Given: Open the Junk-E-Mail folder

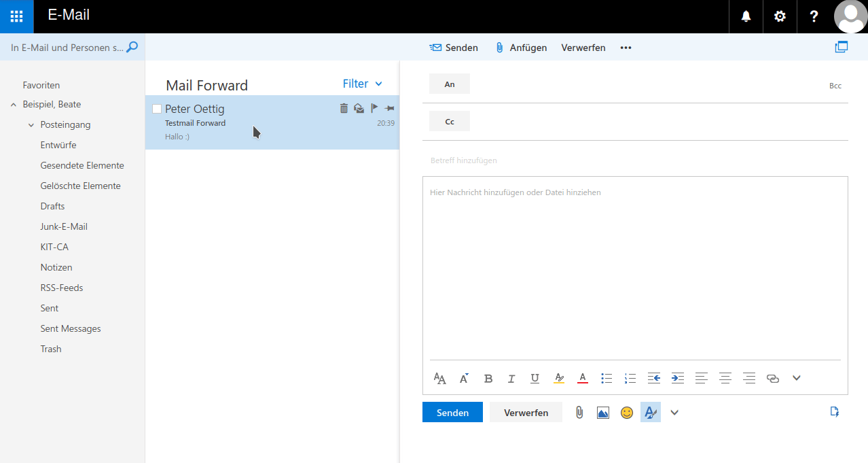Looking at the screenshot, I should [64, 226].
